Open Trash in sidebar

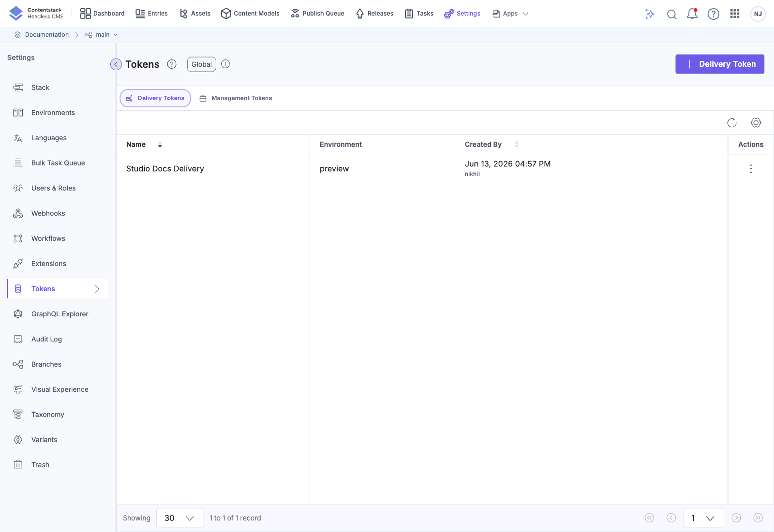[58, 465]
